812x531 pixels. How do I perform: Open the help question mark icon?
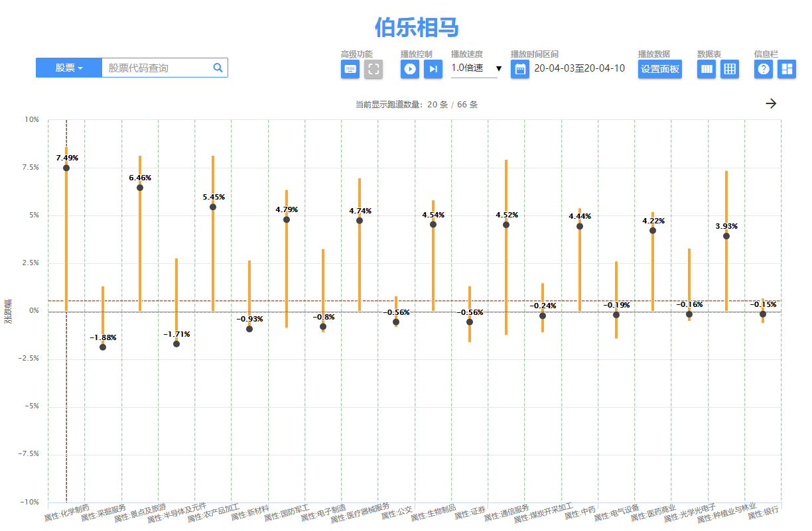coord(764,69)
